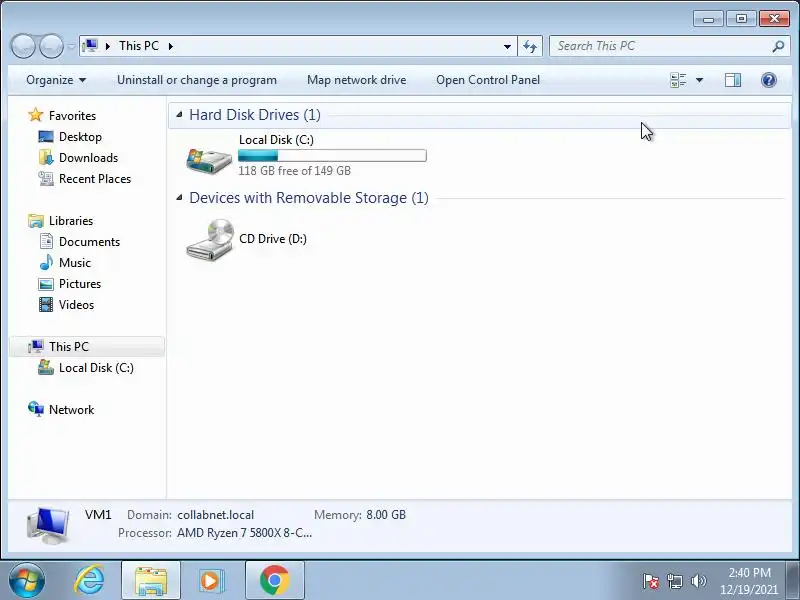Image resolution: width=800 pixels, height=600 pixels.
Task: Open the Pictures library
Action: (80, 284)
